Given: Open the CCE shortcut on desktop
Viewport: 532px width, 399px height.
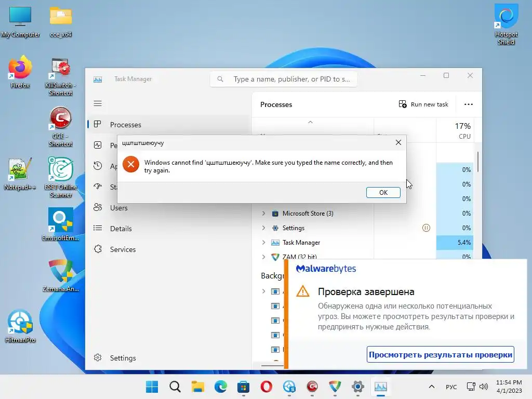Looking at the screenshot, I should [61, 126].
